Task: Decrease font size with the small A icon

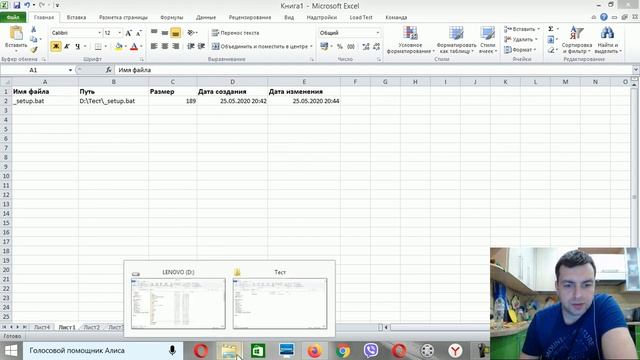Action: [x=139, y=33]
